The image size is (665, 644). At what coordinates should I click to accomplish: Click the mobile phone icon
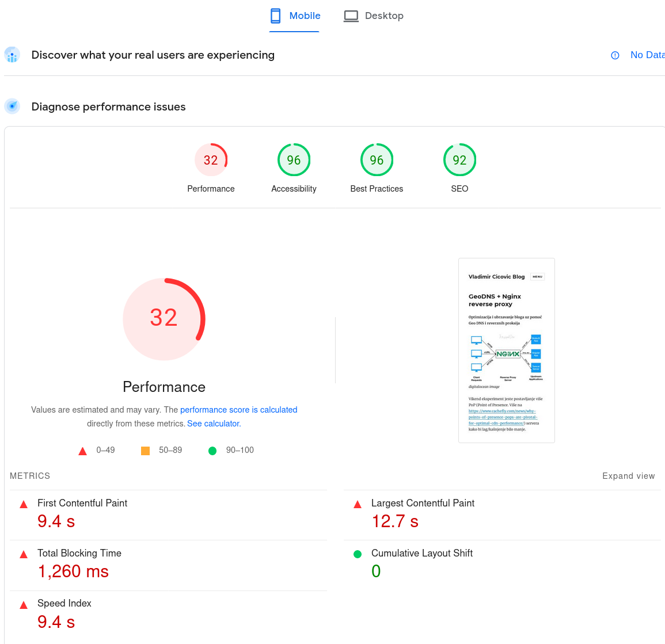(275, 16)
